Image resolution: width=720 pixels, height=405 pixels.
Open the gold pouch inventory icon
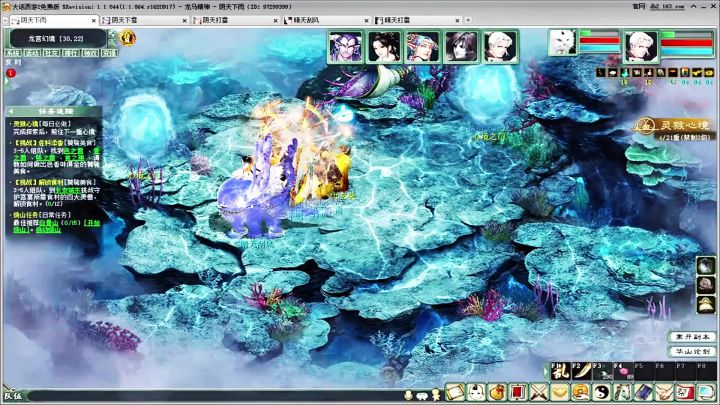pyautogui.click(x=497, y=393)
